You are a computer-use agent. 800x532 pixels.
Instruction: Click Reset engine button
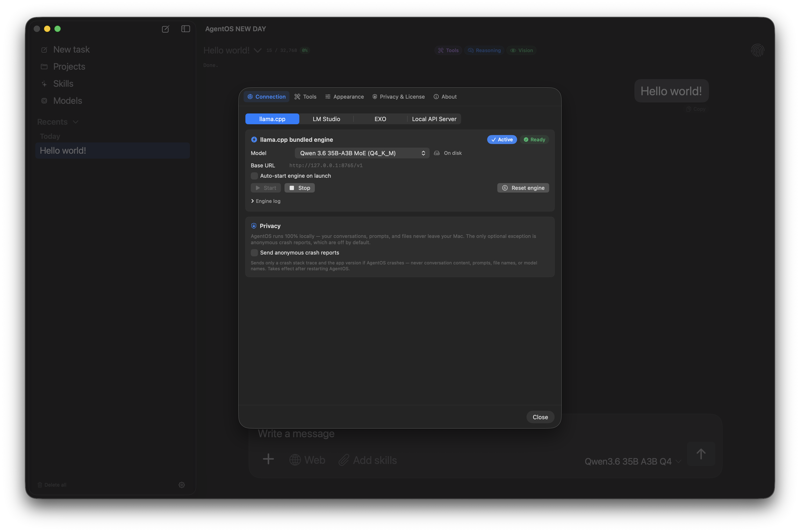coord(523,188)
